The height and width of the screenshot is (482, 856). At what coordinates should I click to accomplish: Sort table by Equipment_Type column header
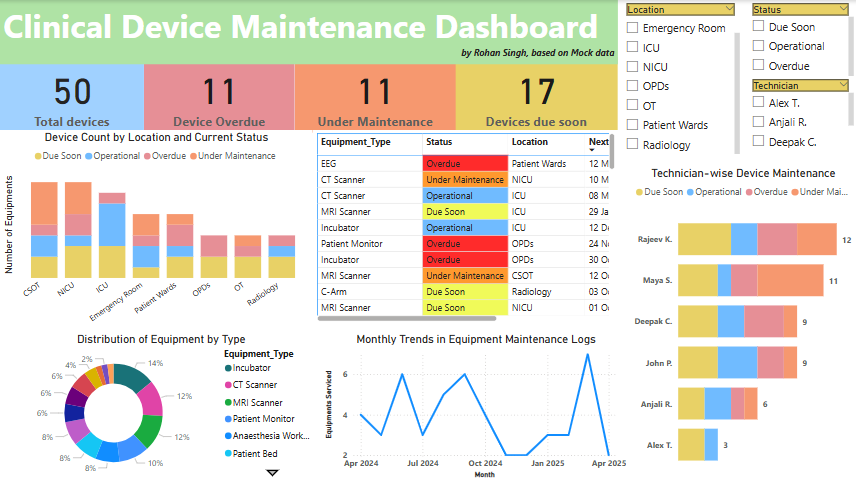355,142
